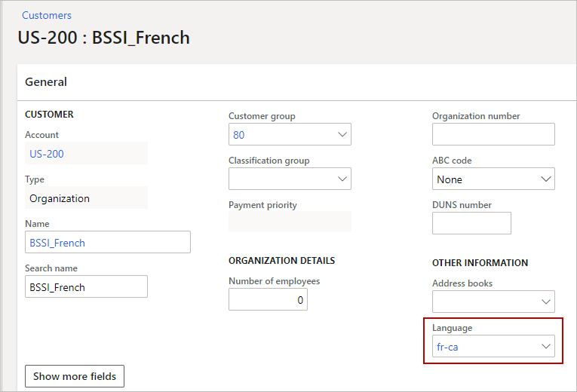This screenshot has width=577, height=392.
Task: Focus the Search name text box
Action: tap(86, 287)
